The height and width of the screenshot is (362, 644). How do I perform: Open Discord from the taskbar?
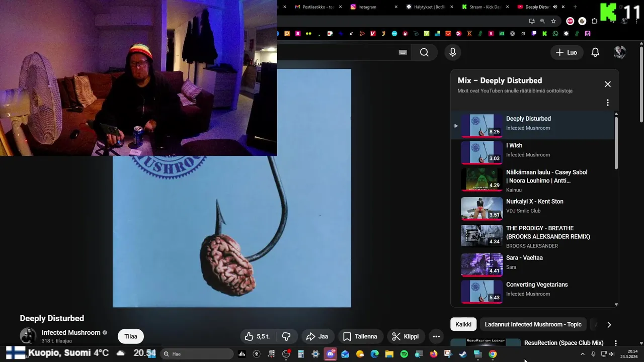click(x=330, y=354)
